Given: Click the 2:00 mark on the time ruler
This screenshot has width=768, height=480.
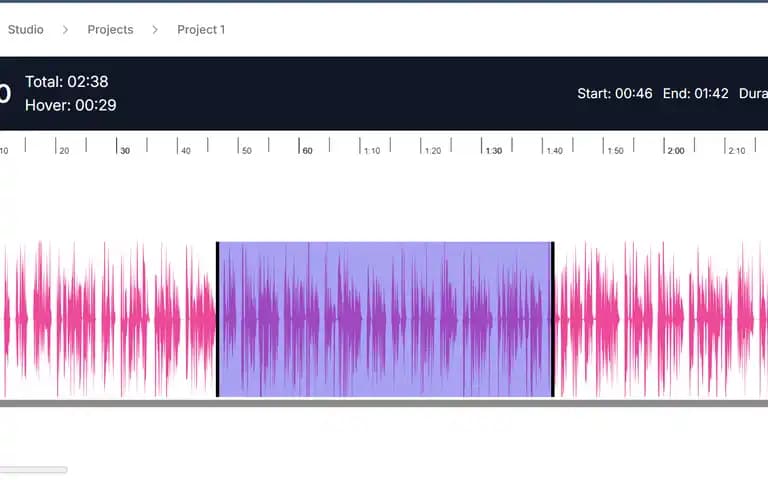Looking at the screenshot, I should pos(675,151).
